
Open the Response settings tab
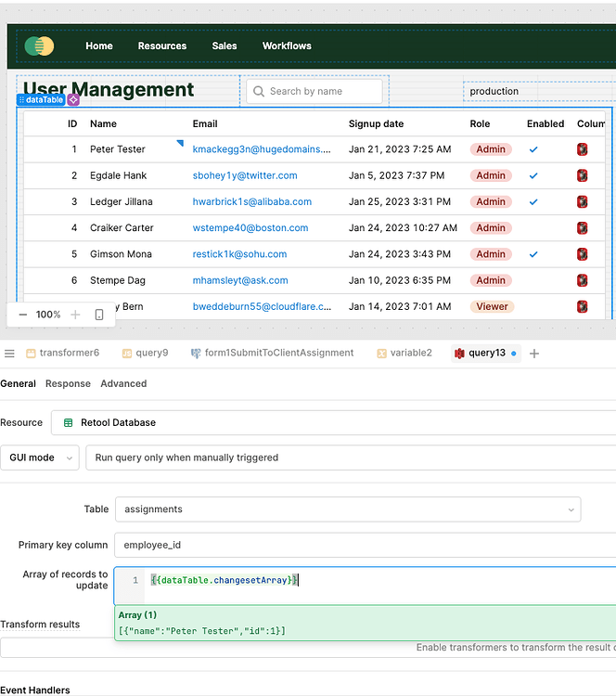click(68, 383)
